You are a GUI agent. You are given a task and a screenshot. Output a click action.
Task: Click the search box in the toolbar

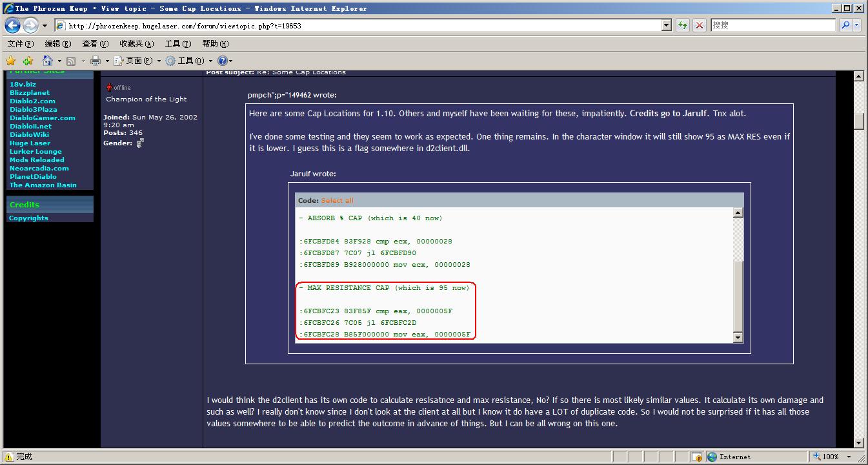pos(773,25)
